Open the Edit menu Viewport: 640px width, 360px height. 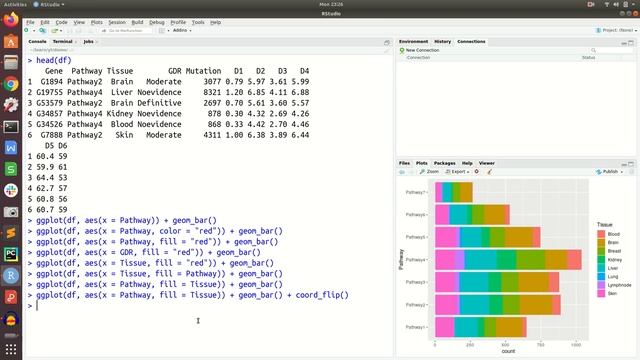45,22
